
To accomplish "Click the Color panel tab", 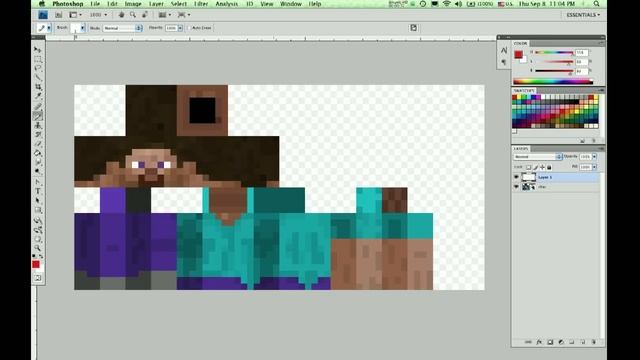I will click(520, 43).
